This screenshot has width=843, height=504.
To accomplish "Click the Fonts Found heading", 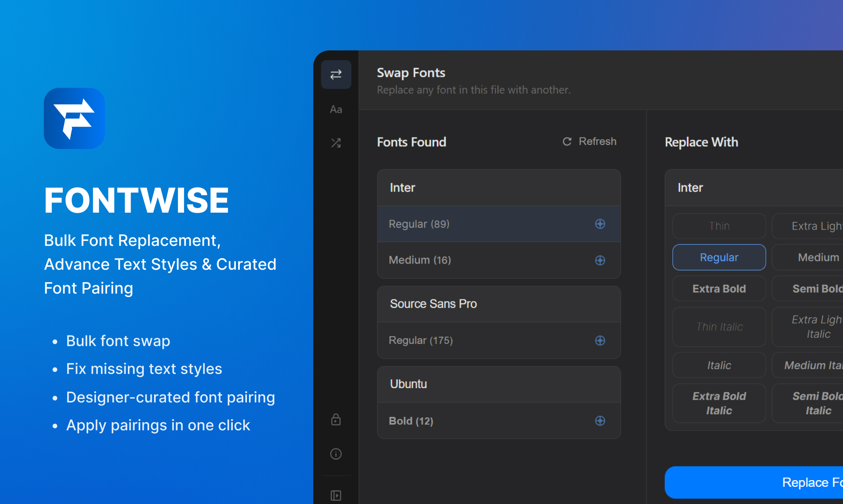I will point(412,142).
